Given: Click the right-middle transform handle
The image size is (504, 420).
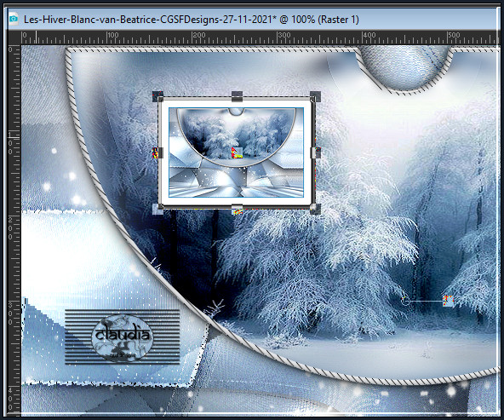Looking at the screenshot, I should pos(315,152).
